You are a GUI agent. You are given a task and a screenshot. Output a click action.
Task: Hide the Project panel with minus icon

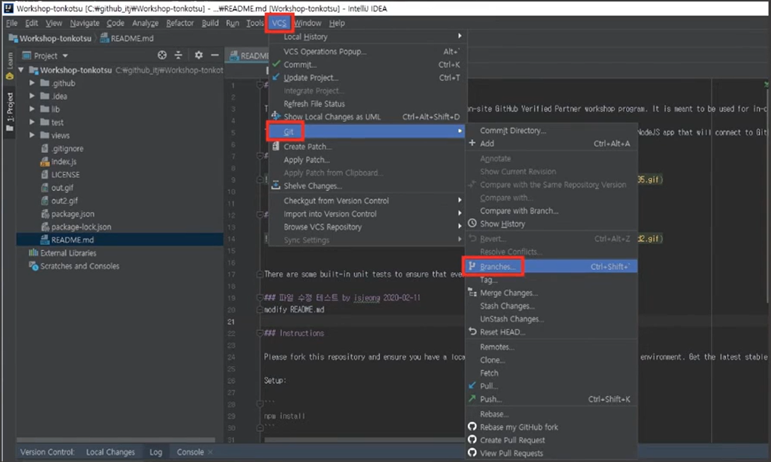214,55
